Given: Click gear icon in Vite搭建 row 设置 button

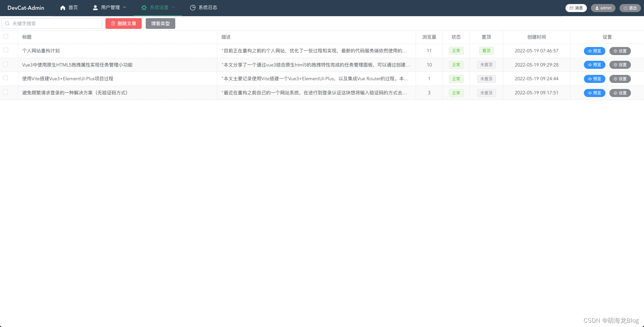Looking at the screenshot, I should (615, 79).
